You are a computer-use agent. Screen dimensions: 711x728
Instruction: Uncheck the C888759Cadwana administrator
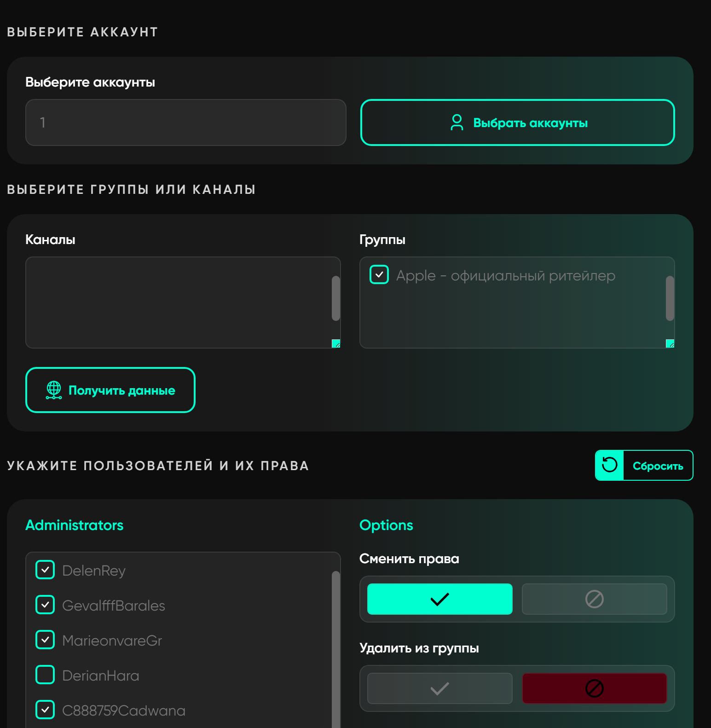(x=45, y=710)
